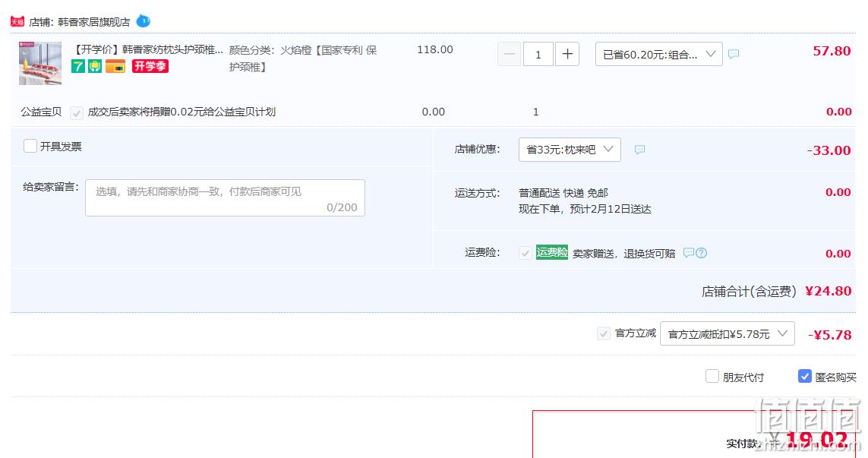Decrease quantity with the minus button
The width and height of the screenshot is (868, 458).
(510, 54)
